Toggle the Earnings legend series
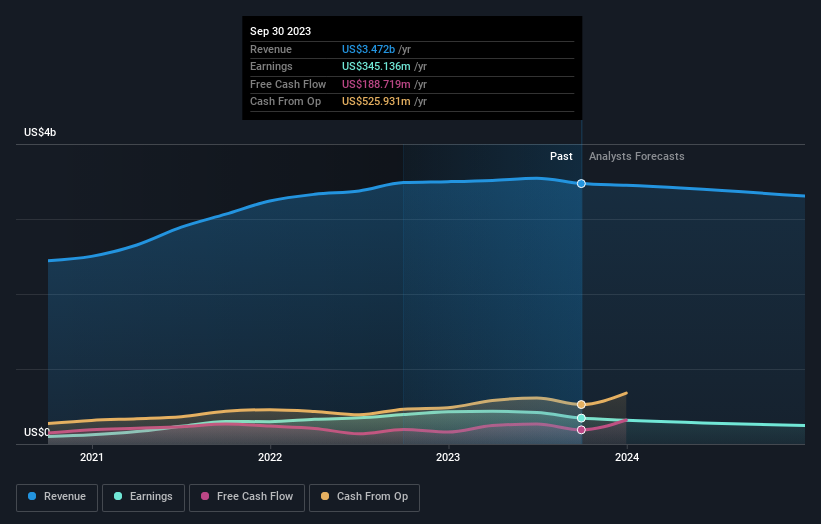 [143, 497]
